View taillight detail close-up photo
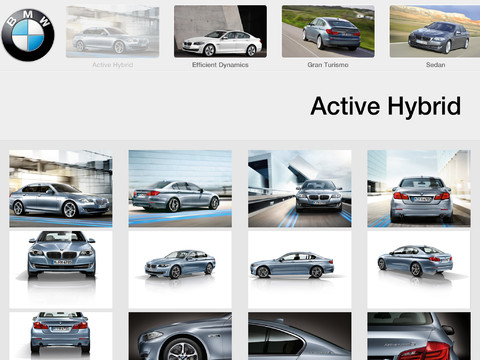480x360 pixels. pos(419,336)
